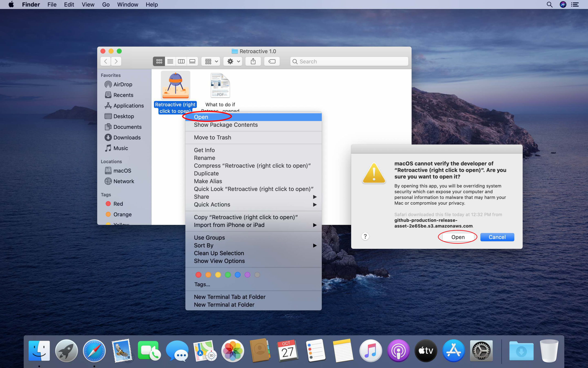Open Apple TV app in Dock
This screenshot has width=588, height=368.
[426, 351]
